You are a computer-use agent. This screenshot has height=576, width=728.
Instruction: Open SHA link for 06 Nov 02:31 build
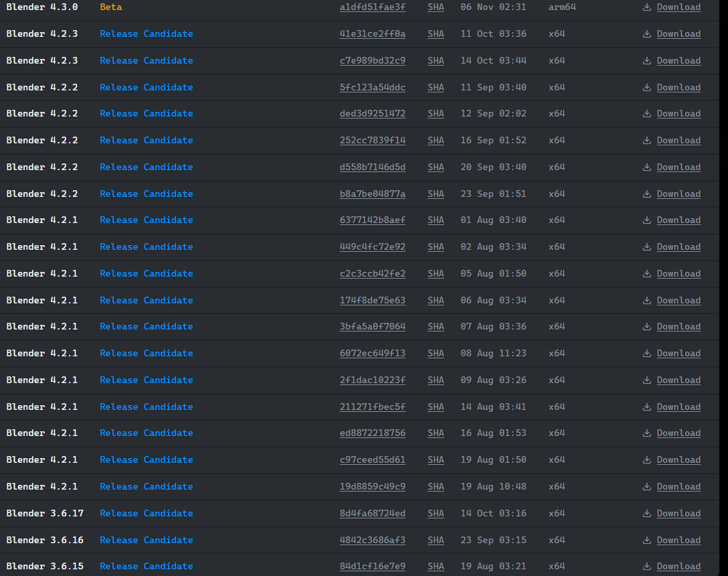pyautogui.click(x=435, y=7)
